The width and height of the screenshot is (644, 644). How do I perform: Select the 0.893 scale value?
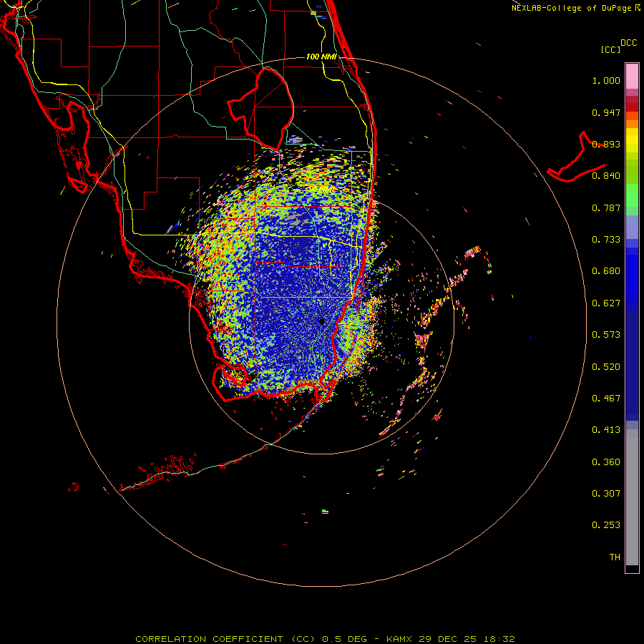606,144
